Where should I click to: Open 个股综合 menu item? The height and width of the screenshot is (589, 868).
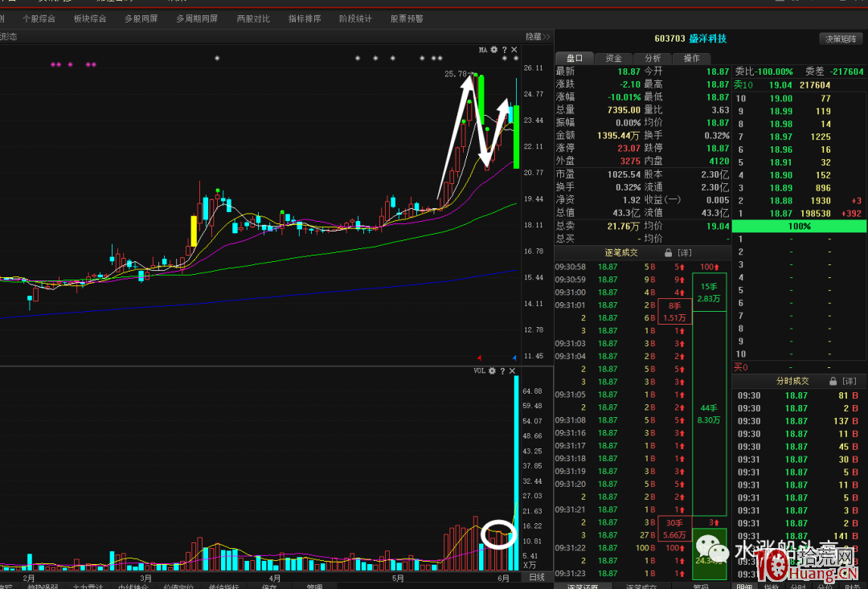[x=39, y=18]
